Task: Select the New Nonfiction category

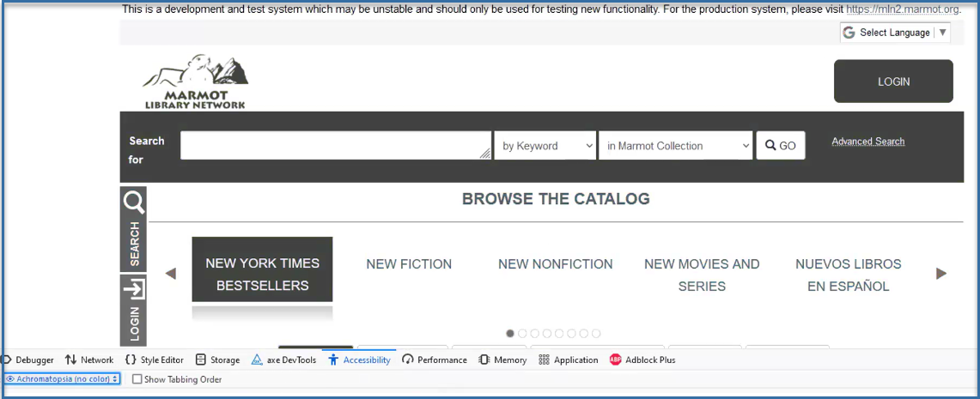Action: click(x=555, y=264)
